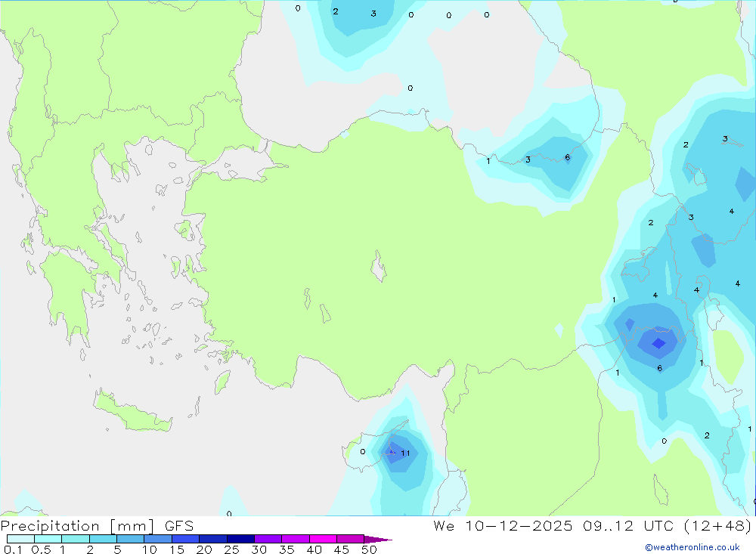Click the 25–30 mm legend swatch
The height and width of the screenshot is (554, 756).
(x=240, y=539)
